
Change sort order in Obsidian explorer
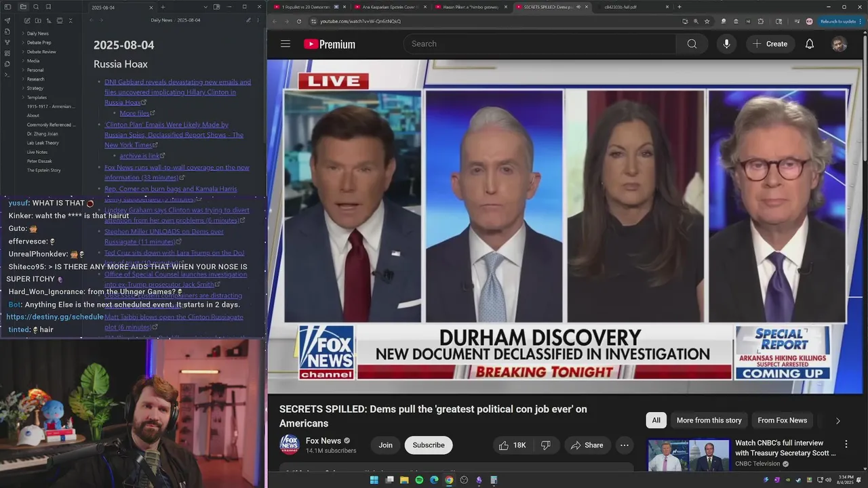[49, 20]
